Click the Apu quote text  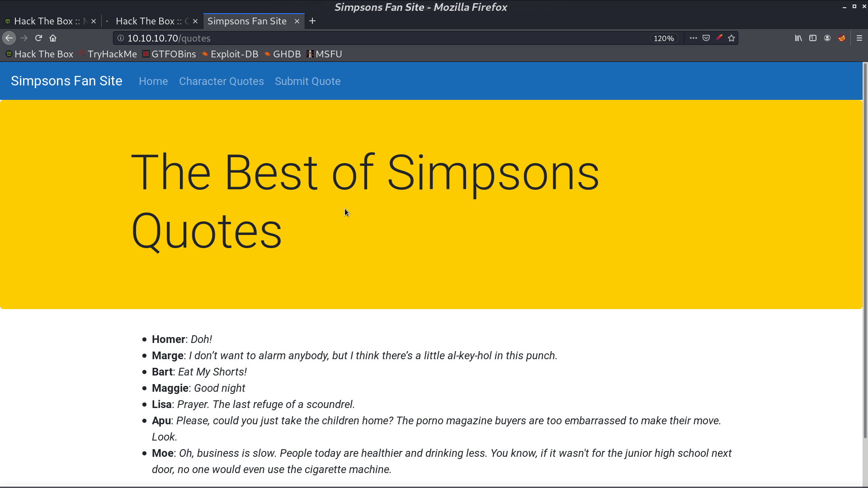436,429
